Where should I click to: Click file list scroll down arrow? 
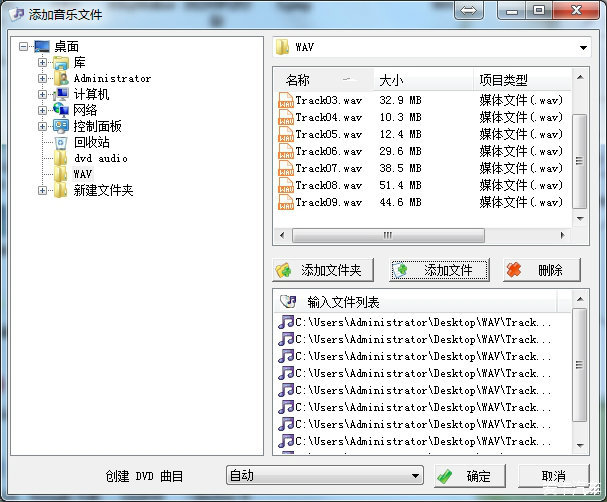pyautogui.click(x=580, y=218)
